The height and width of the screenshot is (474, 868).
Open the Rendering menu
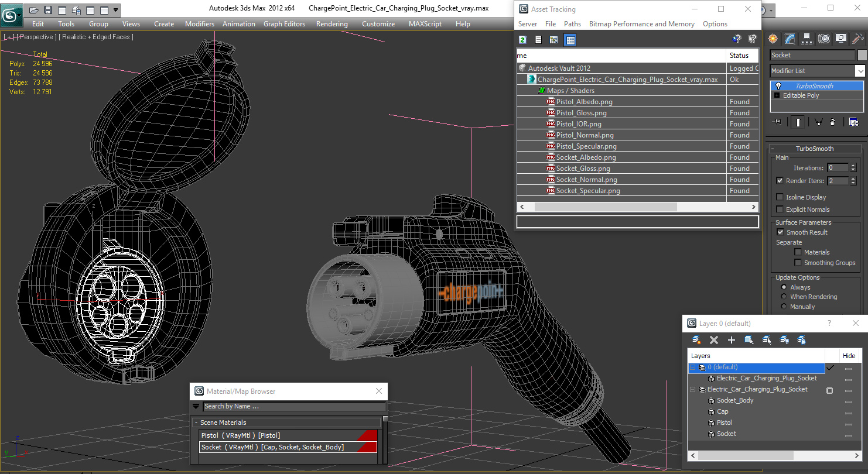click(x=332, y=24)
